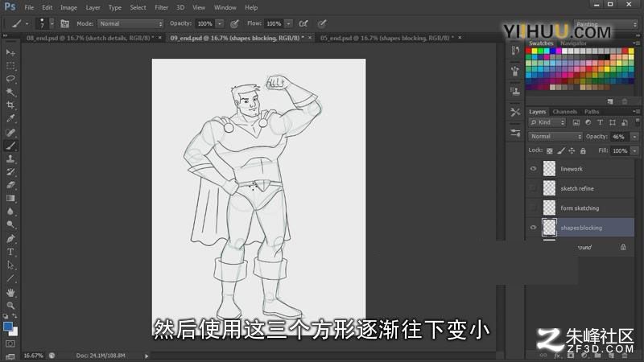The width and height of the screenshot is (644, 362).
Task: Select the Magic Wand tool
Action: 10,92
